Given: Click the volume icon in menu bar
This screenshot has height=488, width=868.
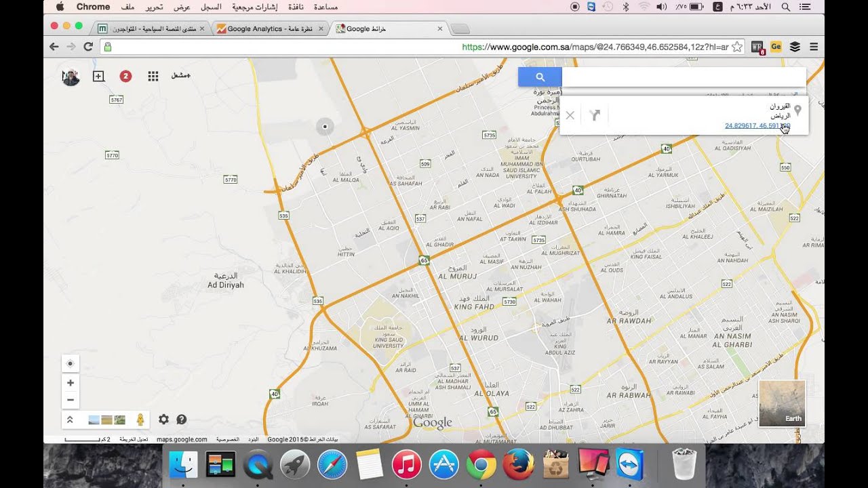Looking at the screenshot, I should pyautogui.click(x=661, y=7).
